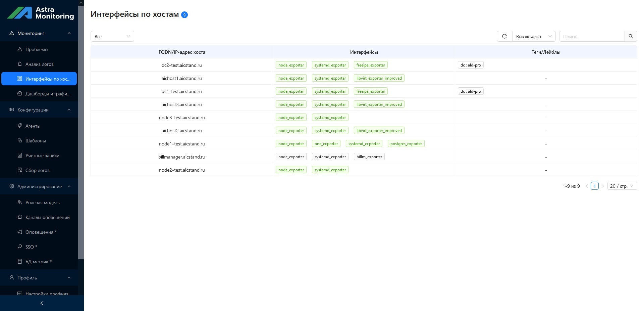Go to Агенты configuration
Image resolution: width=644 pixels, height=311 pixels.
[33, 126]
